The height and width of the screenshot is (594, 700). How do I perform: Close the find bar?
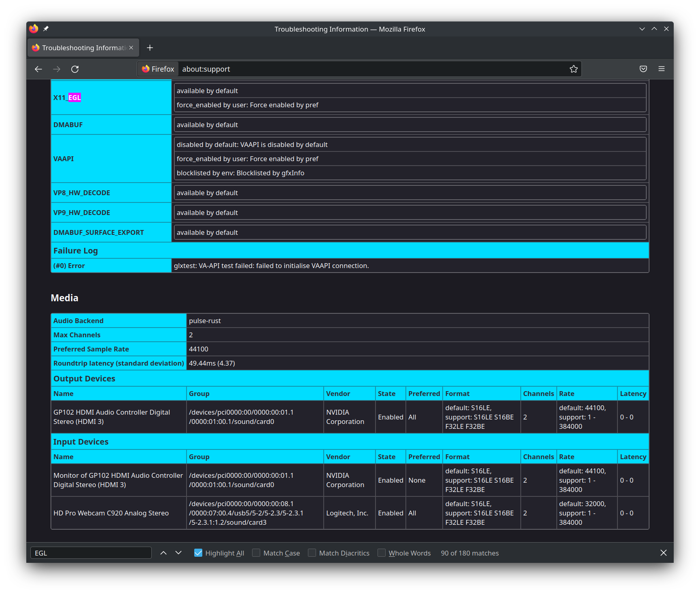point(664,553)
